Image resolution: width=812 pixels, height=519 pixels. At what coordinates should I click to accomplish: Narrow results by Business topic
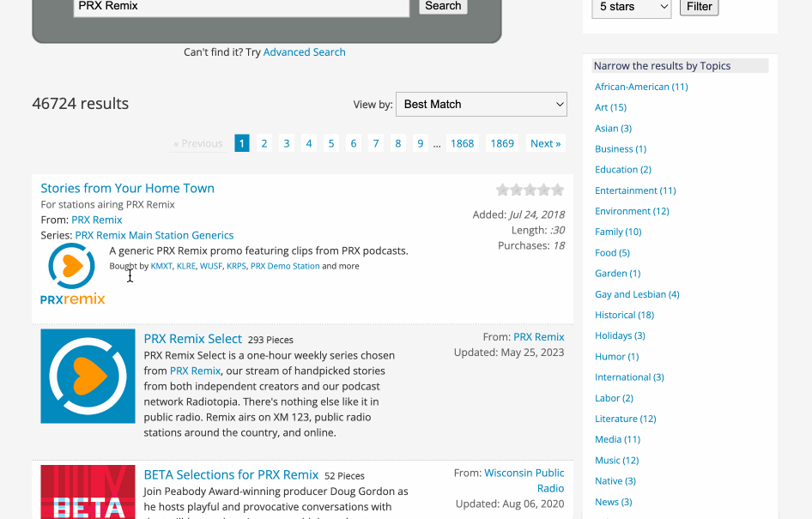coord(621,149)
